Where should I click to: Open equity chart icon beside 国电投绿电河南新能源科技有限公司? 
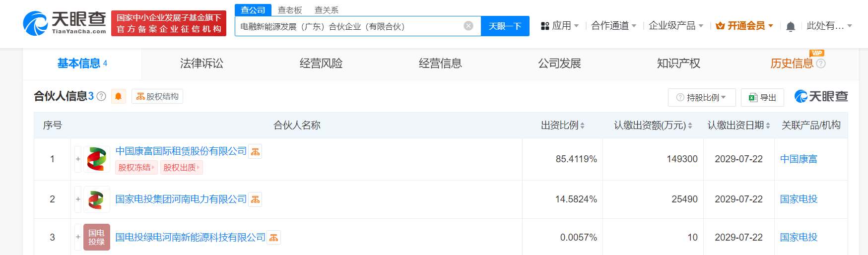point(274,238)
